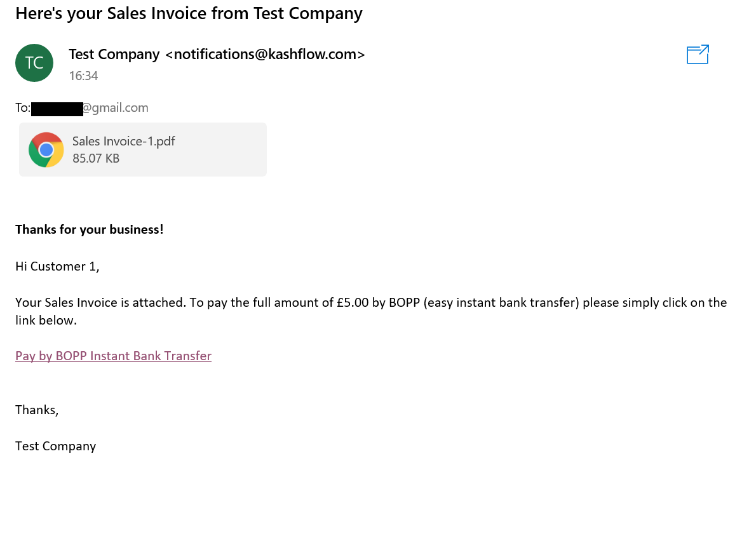Click the 16:34 timestamp
This screenshot has width=756, height=557.
point(83,76)
